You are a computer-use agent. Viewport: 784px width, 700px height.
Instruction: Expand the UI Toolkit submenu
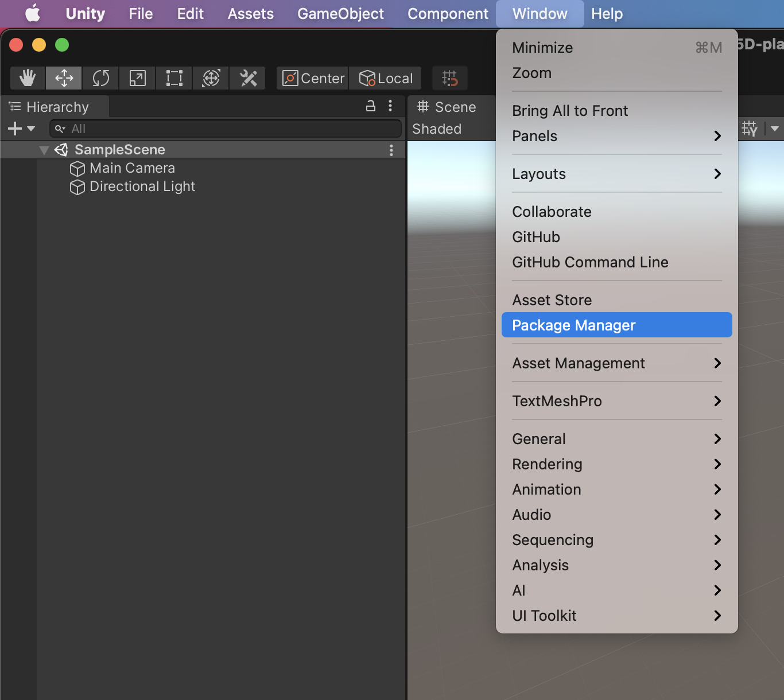(x=617, y=616)
